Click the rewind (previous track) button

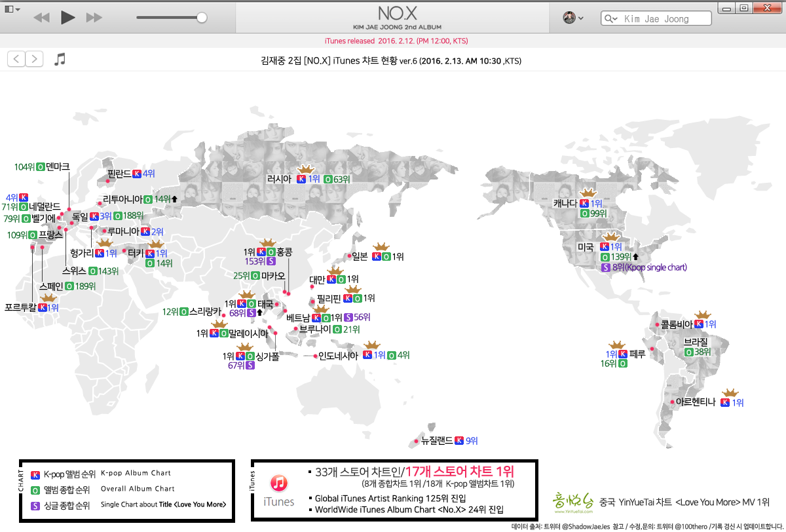41,18
